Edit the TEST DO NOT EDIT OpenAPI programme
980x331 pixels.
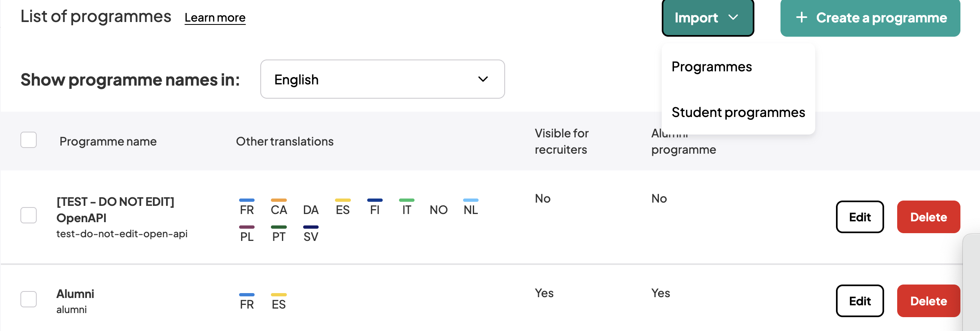[860, 217]
